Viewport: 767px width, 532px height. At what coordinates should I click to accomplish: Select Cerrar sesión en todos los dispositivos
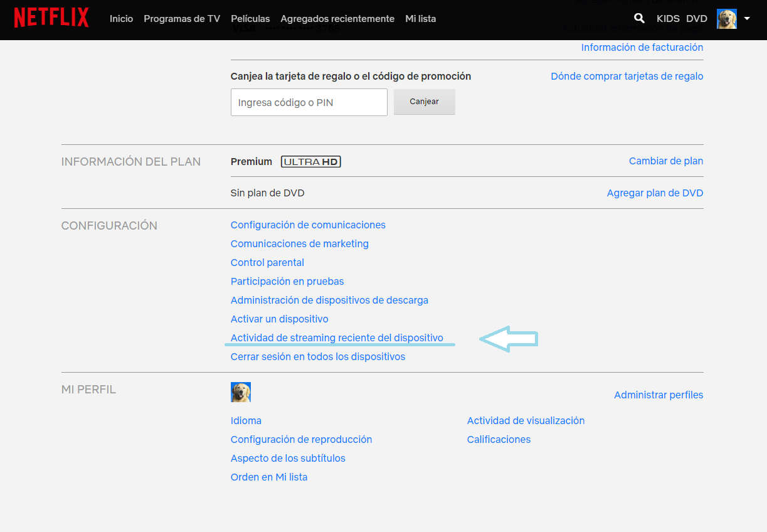pyautogui.click(x=318, y=356)
